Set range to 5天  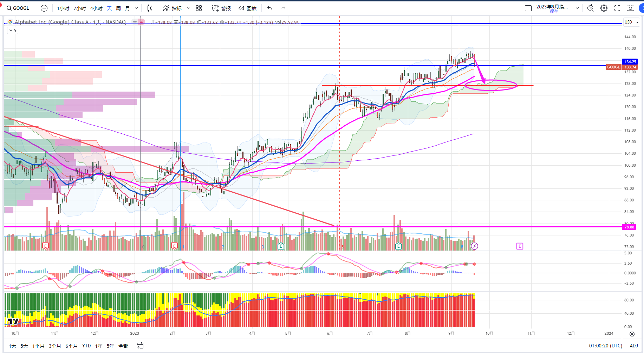click(24, 346)
